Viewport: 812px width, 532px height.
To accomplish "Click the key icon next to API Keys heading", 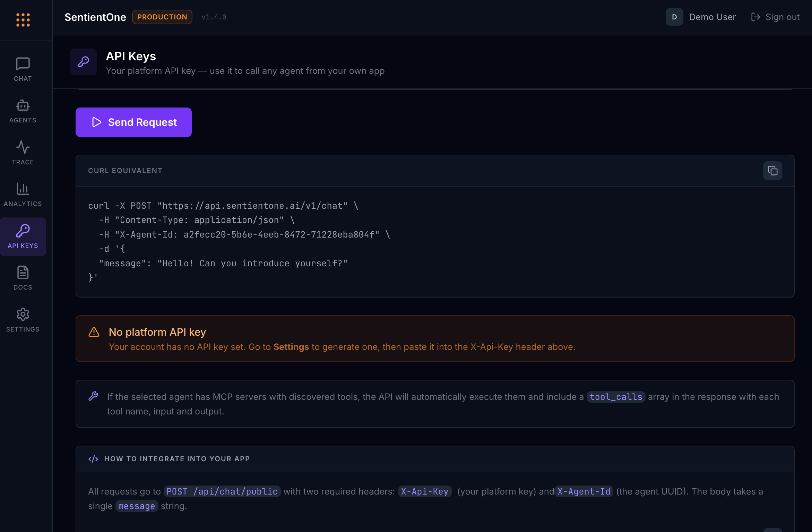I will pos(84,62).
